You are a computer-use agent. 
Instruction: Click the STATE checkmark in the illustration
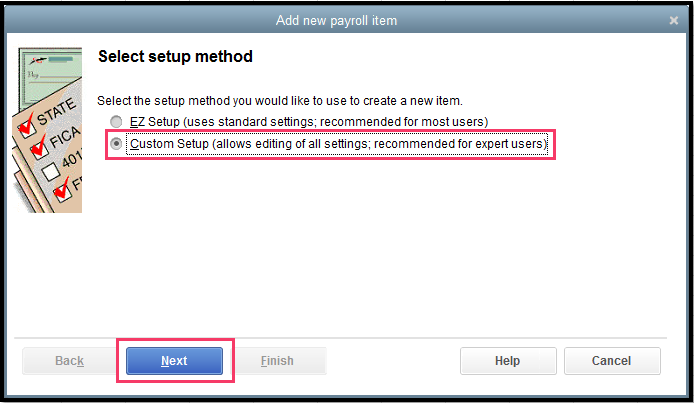pos(27,126)
